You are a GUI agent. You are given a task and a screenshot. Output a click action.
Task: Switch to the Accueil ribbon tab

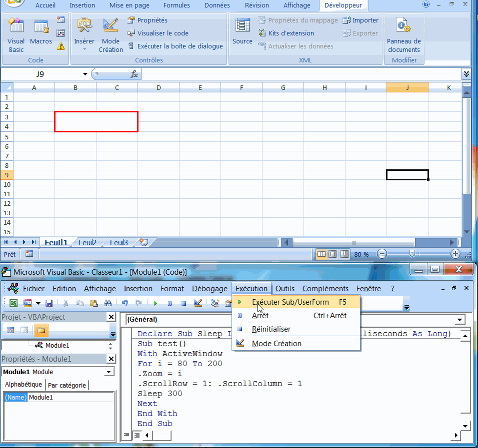(45, 5)
